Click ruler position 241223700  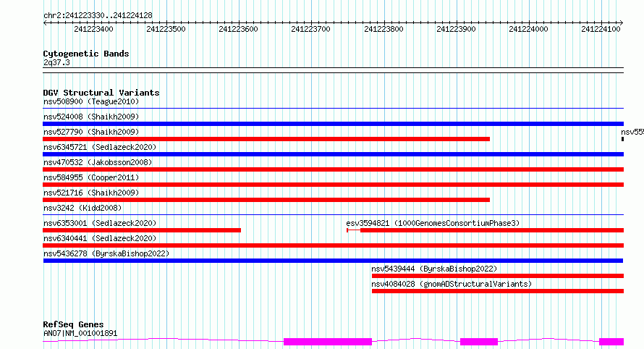pyautogui.click(x=310, y=29)
